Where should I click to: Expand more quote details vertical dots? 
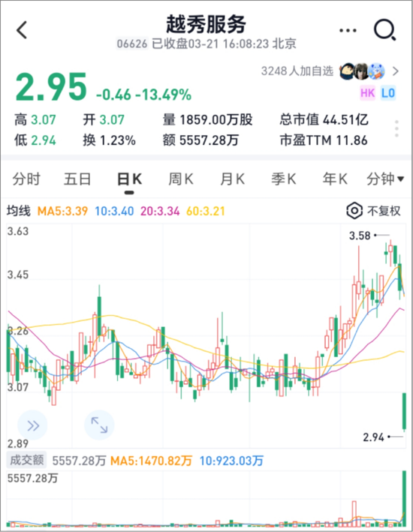(x=396, y=128)
